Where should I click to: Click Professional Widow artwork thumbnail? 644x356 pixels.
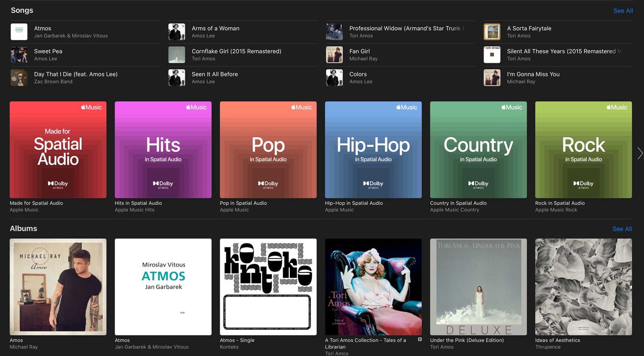tap(335, 32)
